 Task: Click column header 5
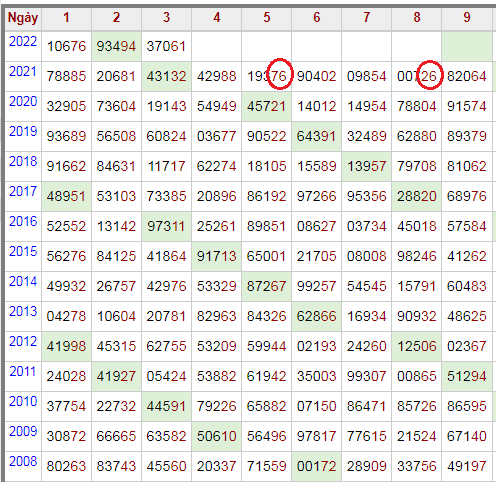tap(266, 18)
